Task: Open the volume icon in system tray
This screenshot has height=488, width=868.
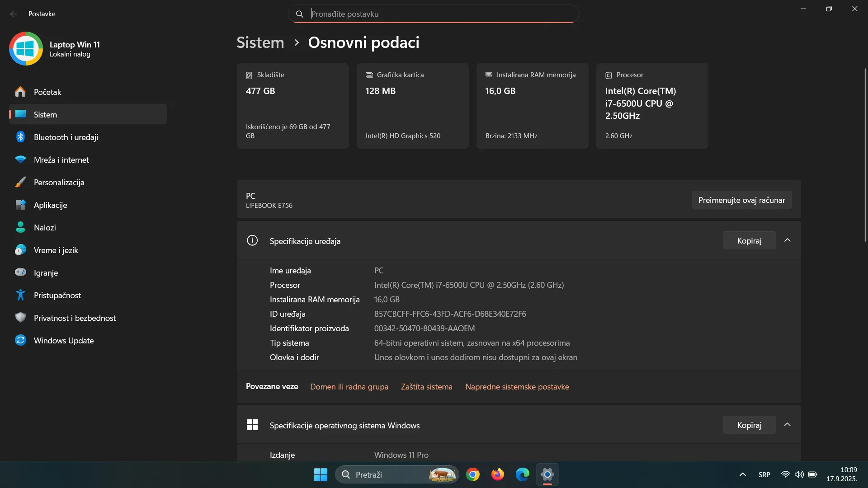Action: [799, 474]
